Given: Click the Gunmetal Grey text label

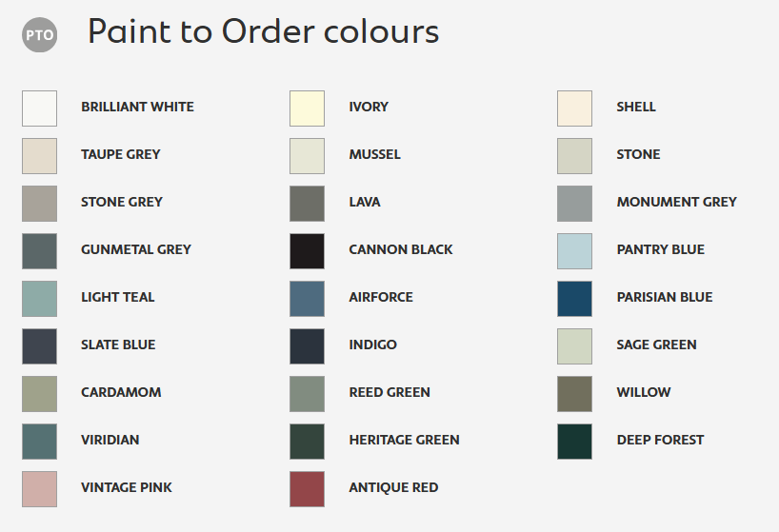Looking at the screenshot, I should click(x=136, y=249).
